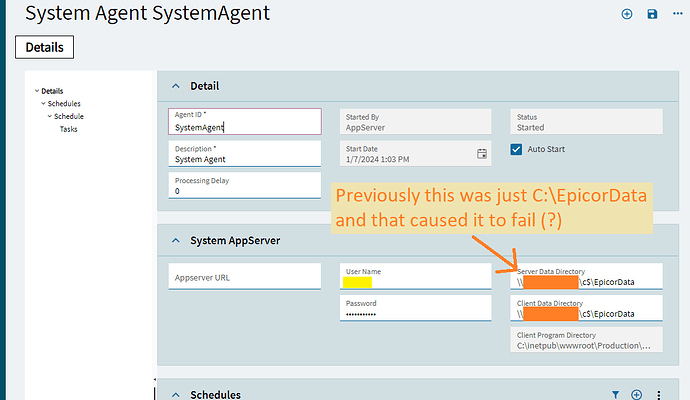This screenshot has width=690, height=400.
Task: Click the System AppServer panel heading
Action: pyautogui.click(x=235, y=241)
